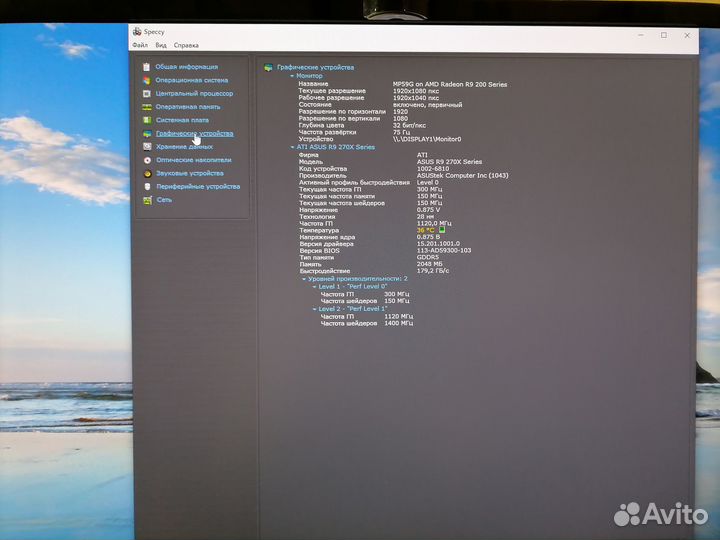Screen dimensions: 720x540
Task: Open the Хранение данных section
Action: pyautogui.click(x=185, y=146)
